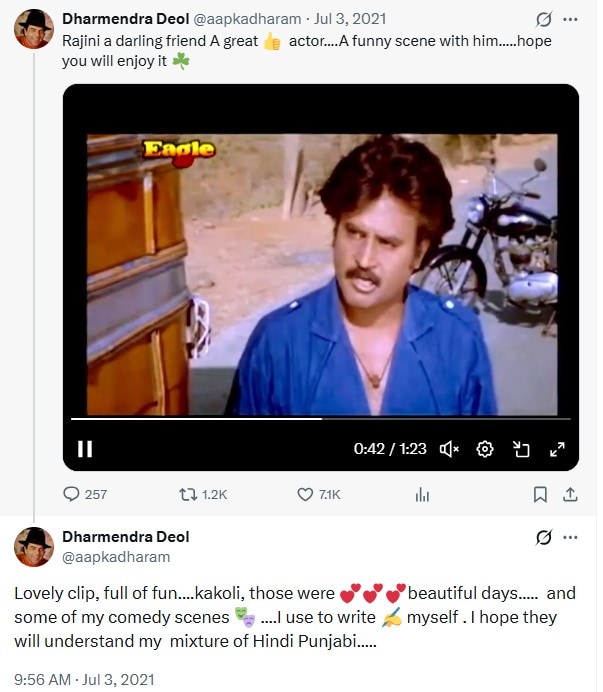The image size is (603, 692).
Task: Open video settings gear
Action: [x=485, y=449]
